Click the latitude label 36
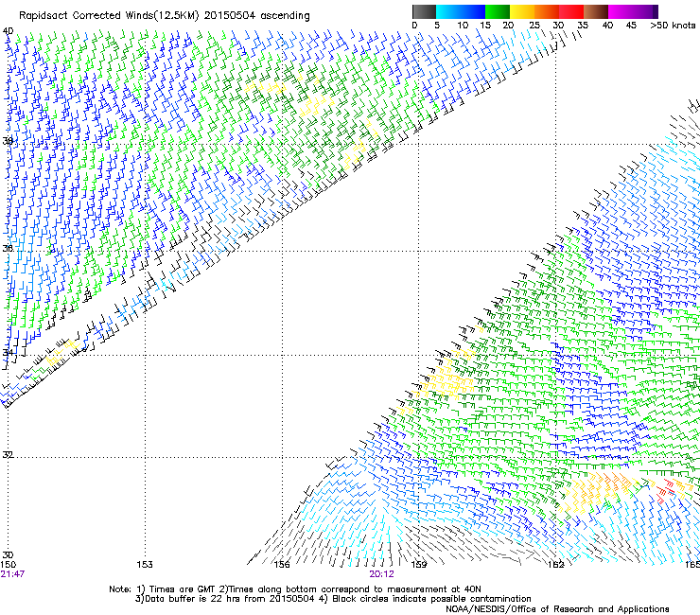Viewport: 700px width, 615px height. point(8,248)
